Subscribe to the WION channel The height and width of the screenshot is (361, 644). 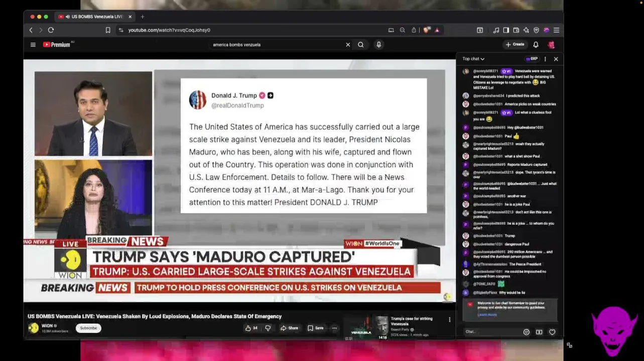[x=88, y=328]
